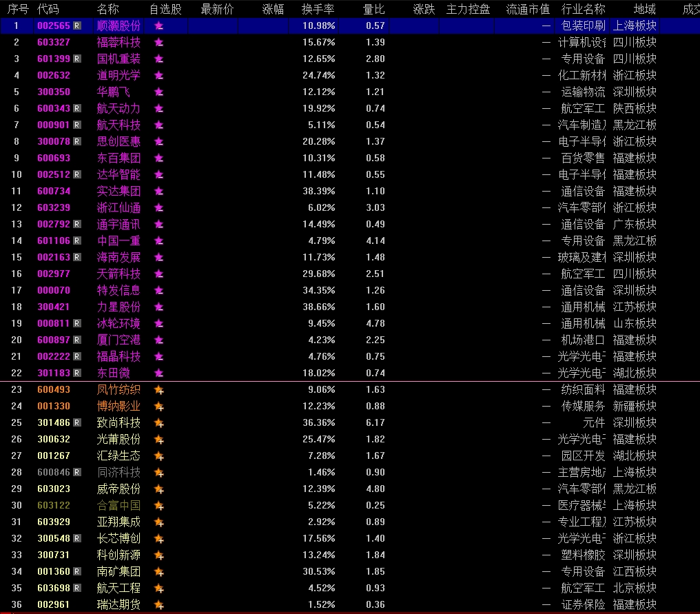Screen dimensions: 700x614
Task: Sort by 最新价 column header
Action: (217, 9)
